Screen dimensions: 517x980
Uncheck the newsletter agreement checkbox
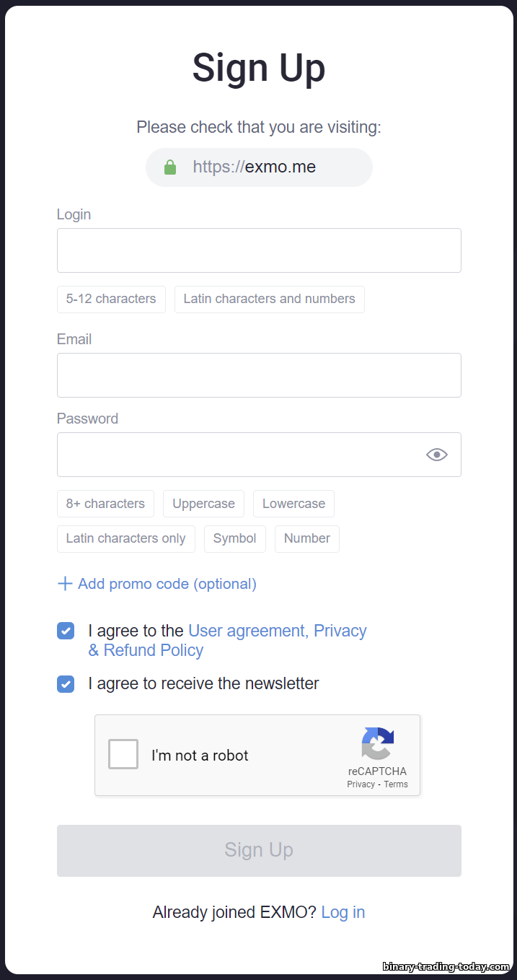(x=66, y=684)
